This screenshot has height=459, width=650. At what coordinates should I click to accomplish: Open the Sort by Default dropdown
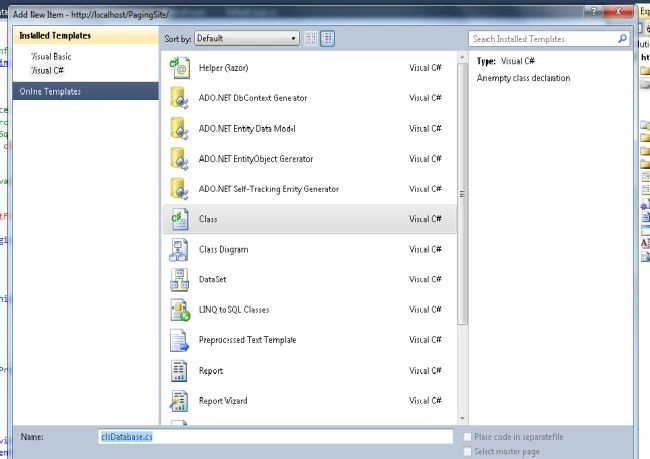click(x=247, y=39)
